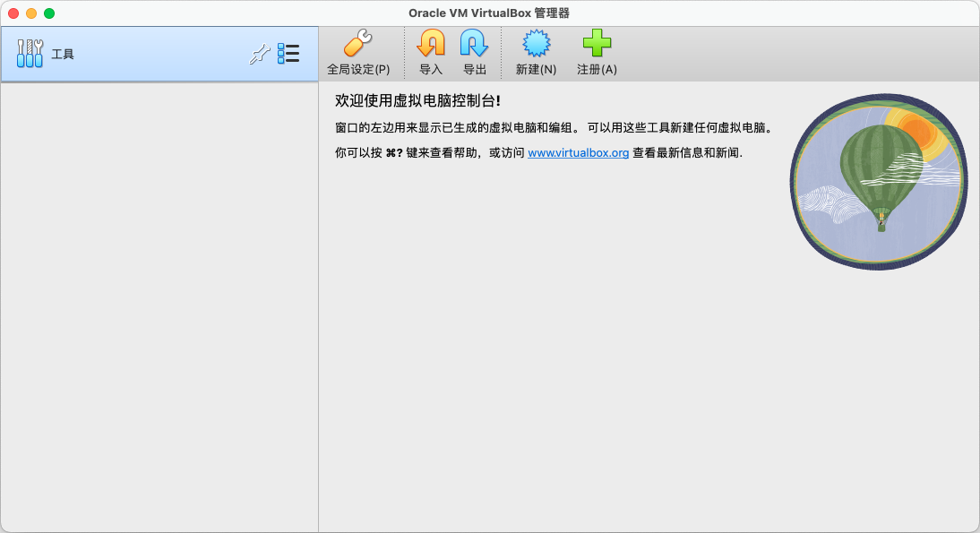Click the hot air balloon welcome image

pos(879,182)
